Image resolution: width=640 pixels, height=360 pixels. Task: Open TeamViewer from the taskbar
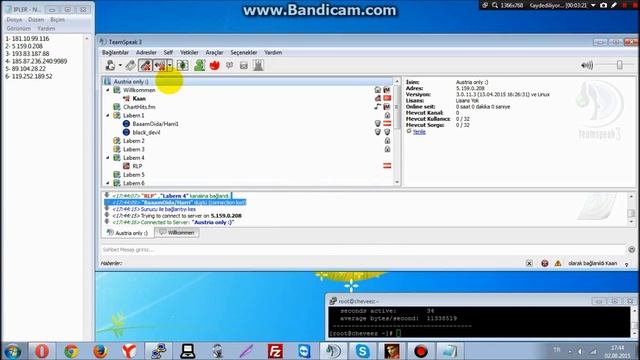point(304,351)
